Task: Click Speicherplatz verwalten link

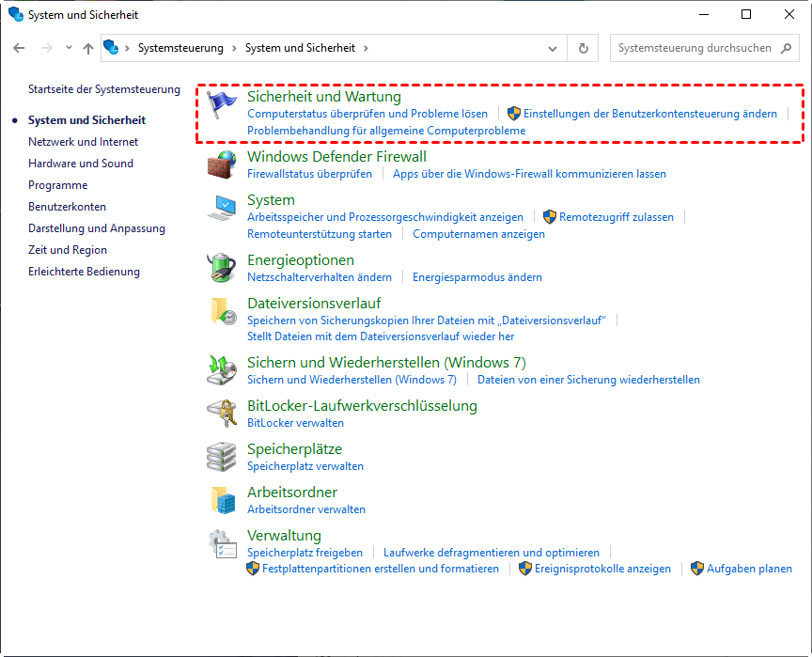Action: click(305, 466)
